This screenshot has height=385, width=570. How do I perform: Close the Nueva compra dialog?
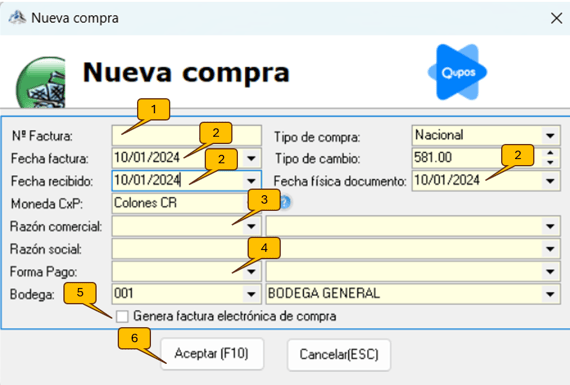coord(556,18)
